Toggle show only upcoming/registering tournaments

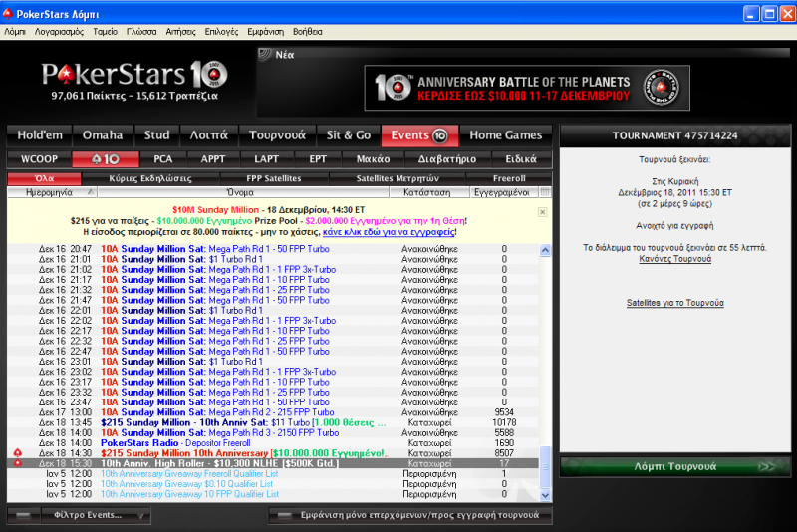click(x=410, y=515)
